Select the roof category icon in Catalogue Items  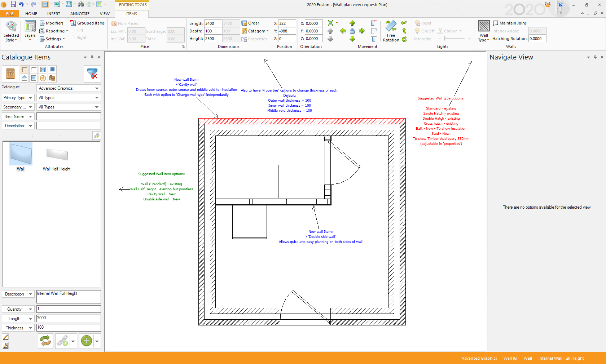24,78
